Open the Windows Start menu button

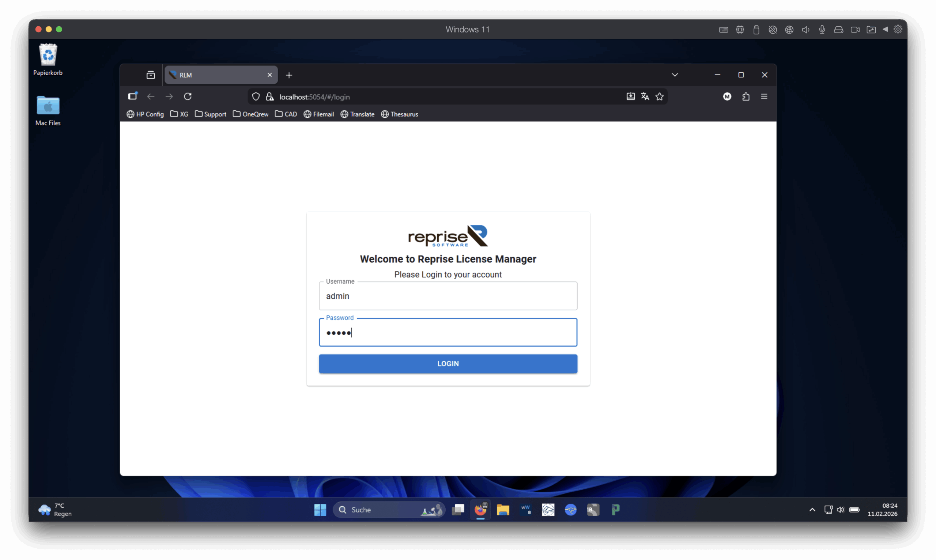[x=320, y=510]
